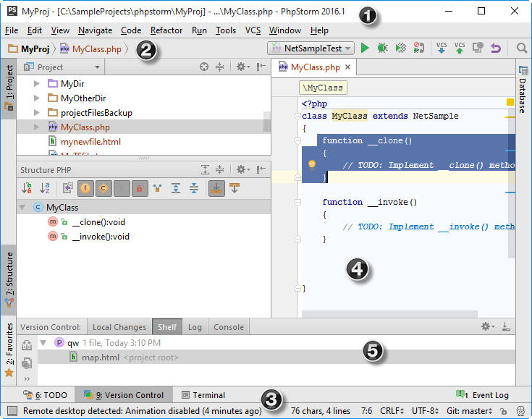Start debugging with the Debug bug icon
532x419 pixels.
point(382,48)
